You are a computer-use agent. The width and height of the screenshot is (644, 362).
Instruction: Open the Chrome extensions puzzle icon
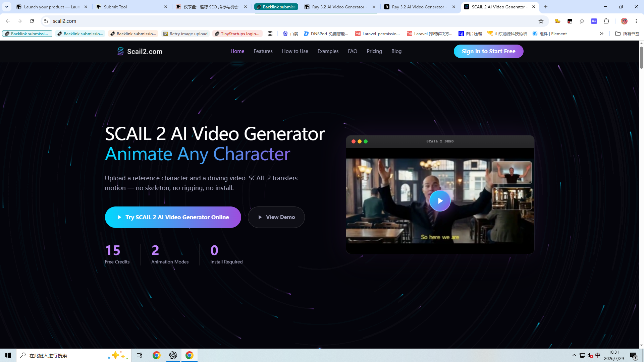(606, 21)
